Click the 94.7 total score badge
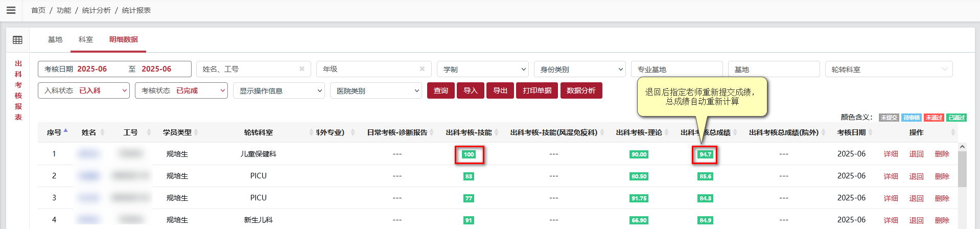Viewport: 980px width, 229px height. coord(705,154)
